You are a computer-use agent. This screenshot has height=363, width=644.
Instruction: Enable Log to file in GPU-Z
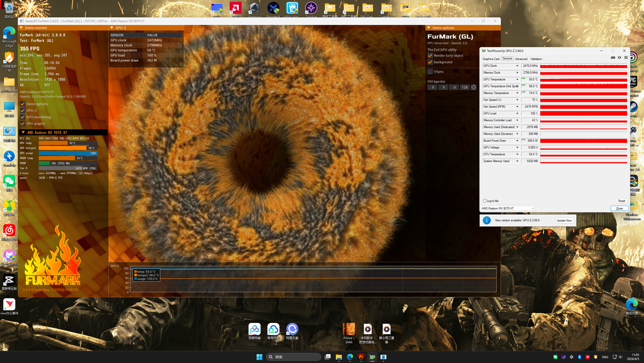point(485,201)
